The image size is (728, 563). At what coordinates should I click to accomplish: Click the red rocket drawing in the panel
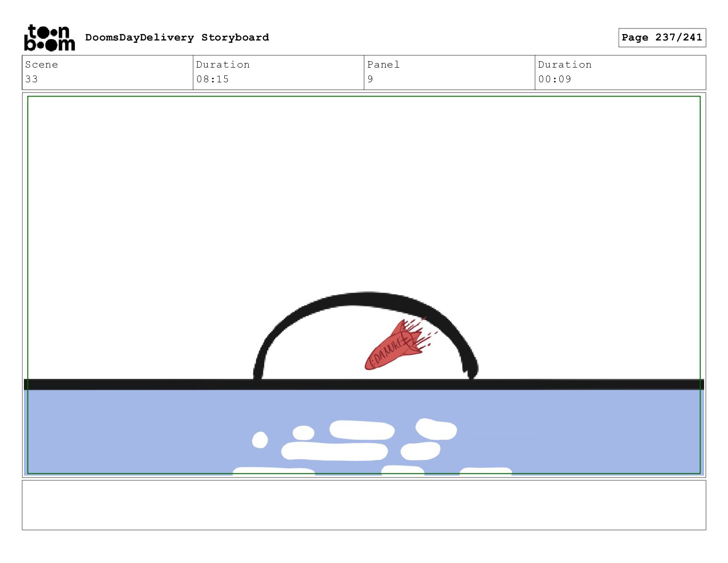(396, 345)
